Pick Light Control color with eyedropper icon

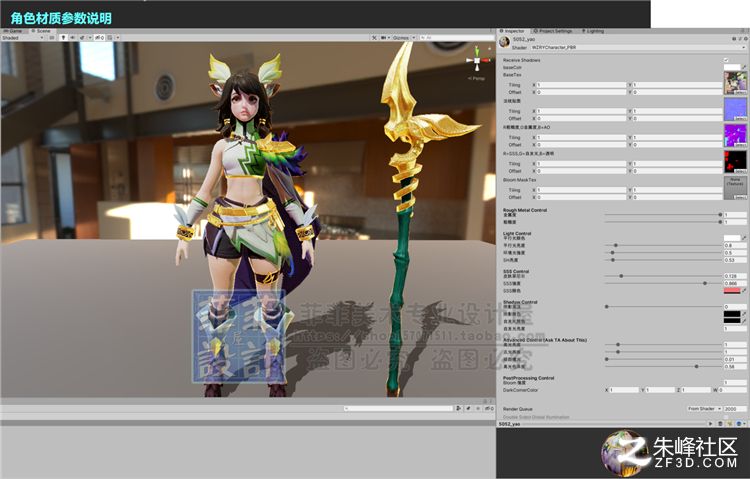point(744,238)
